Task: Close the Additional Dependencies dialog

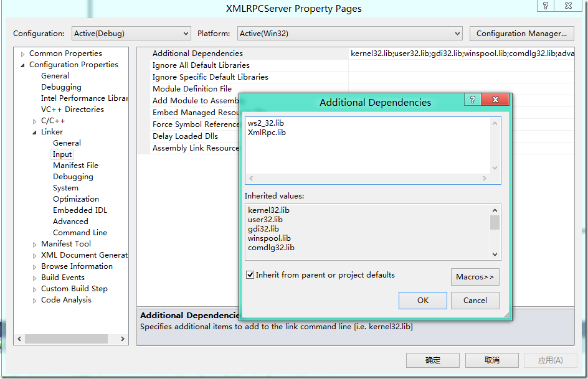Action: coord(495,100)
